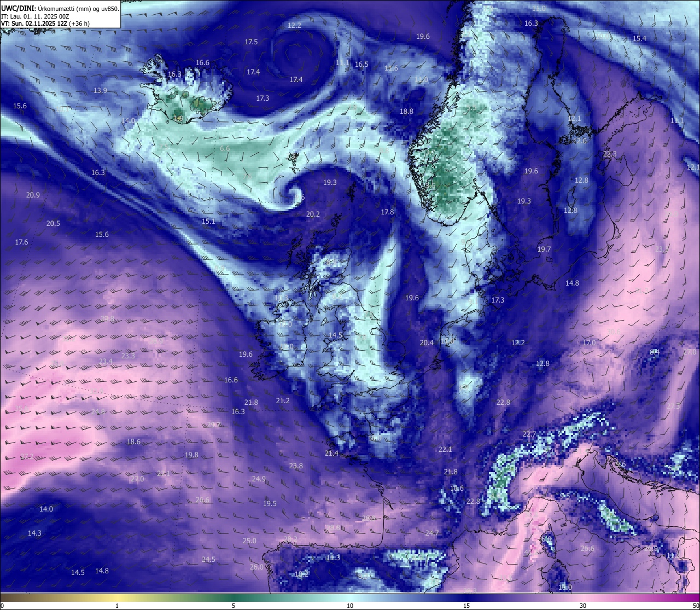This screenshot has width=700, height=610.
Task: Click the colorbar tick label 50
Action: point(696,606)
